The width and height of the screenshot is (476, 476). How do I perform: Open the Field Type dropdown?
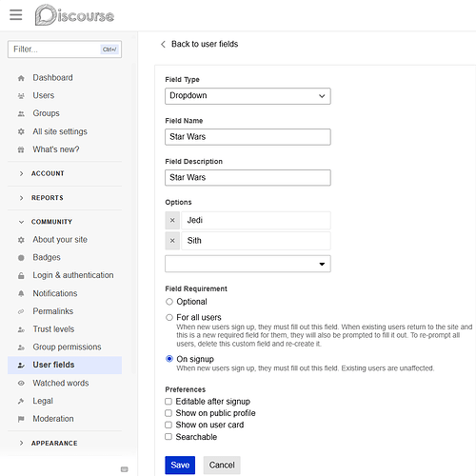[x=248, y=96]
